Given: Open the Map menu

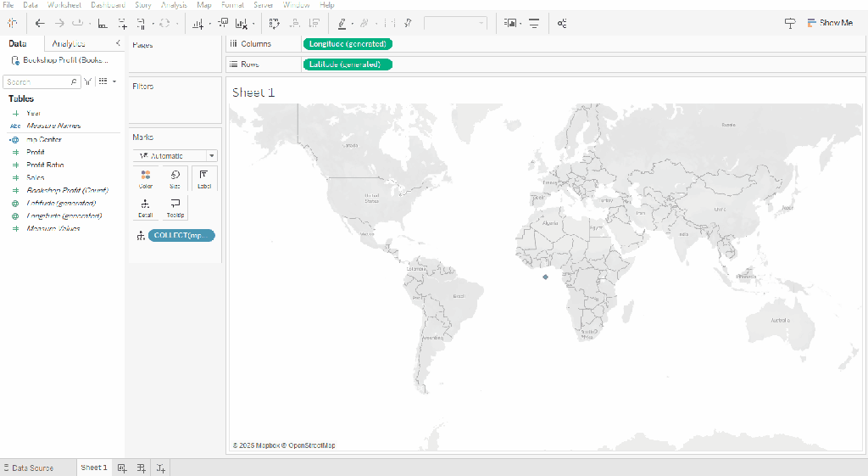Looking at the screenshot, I should pyautogui.click(x=204, y=5).
